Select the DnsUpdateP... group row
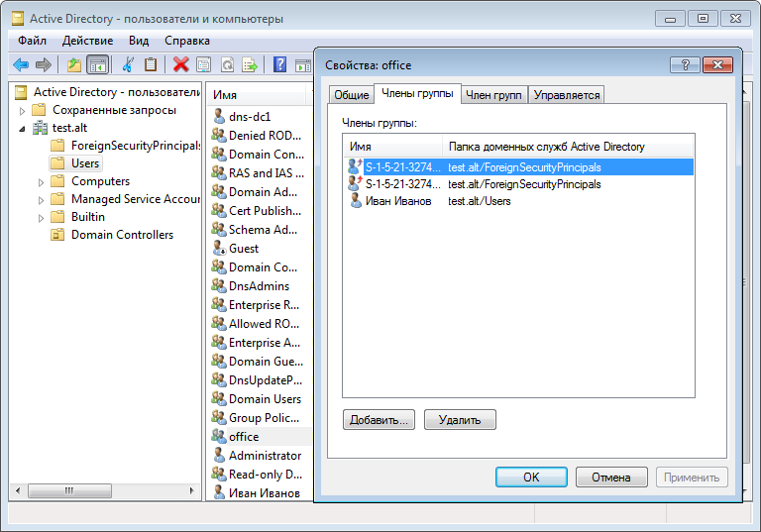761x532 pixels. coord(258,380)
